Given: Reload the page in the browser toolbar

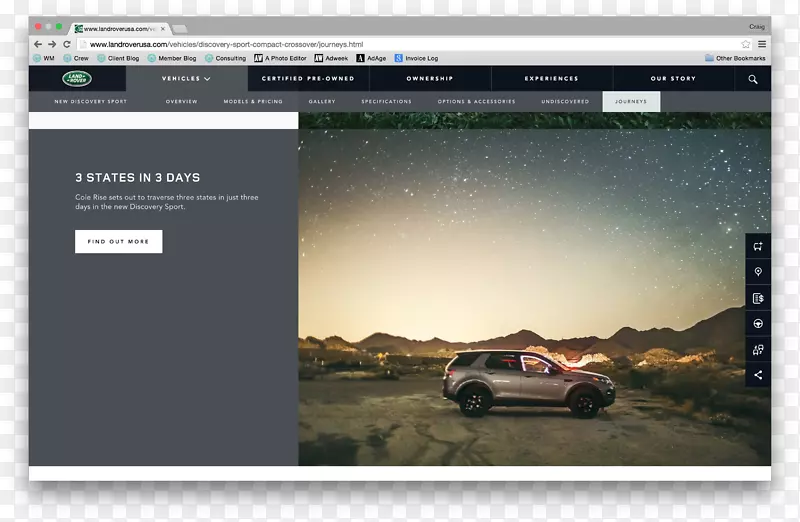Looking at the screenshot, I should tap(67, 44).
